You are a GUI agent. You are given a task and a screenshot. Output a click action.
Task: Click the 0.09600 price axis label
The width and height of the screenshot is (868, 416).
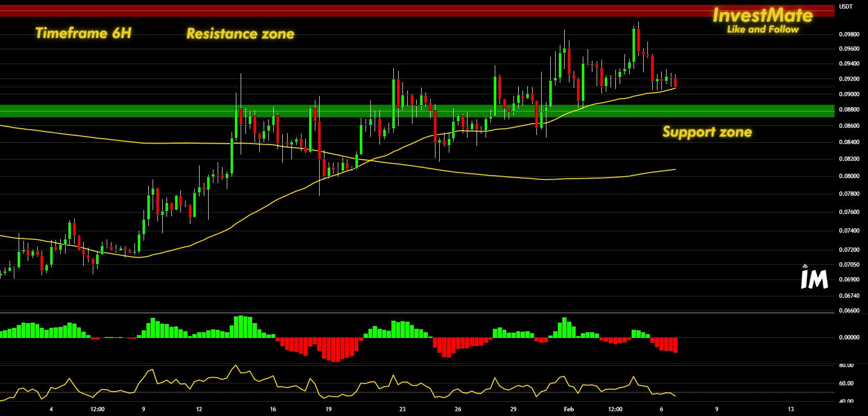click(x=849, y=49)
